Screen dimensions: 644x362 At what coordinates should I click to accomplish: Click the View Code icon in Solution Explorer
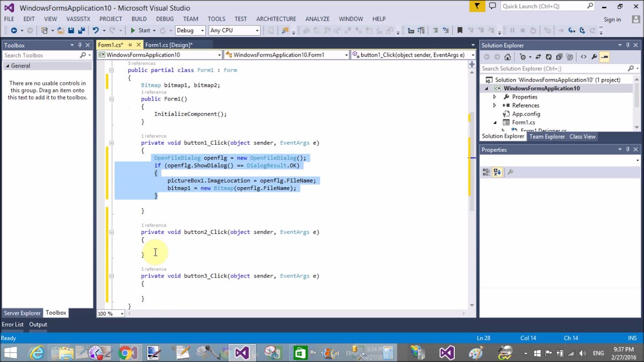coord(584,57)
